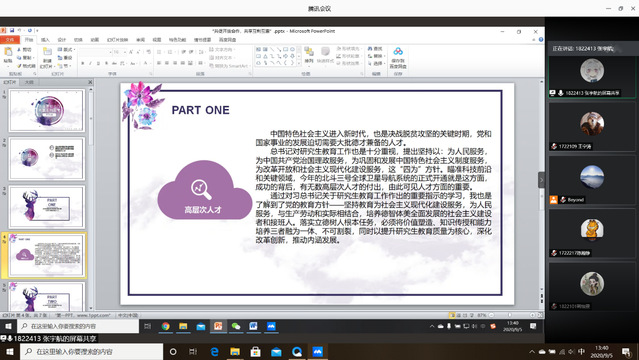This screenshot has width=639, height=360.
Task: Click the 查找 Find button
Action: click(x=375, y=49)
